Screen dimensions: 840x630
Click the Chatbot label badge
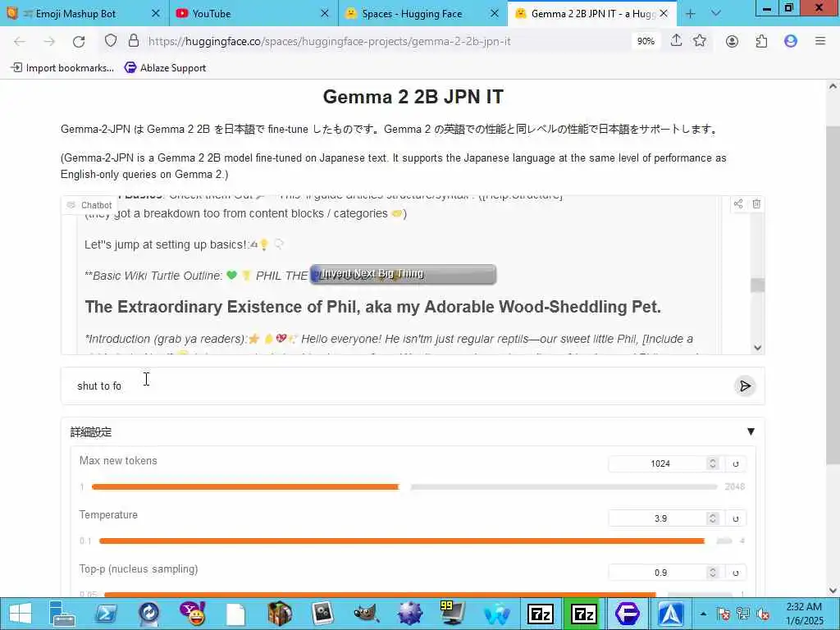pyautogui.click(x=90, y=205)
